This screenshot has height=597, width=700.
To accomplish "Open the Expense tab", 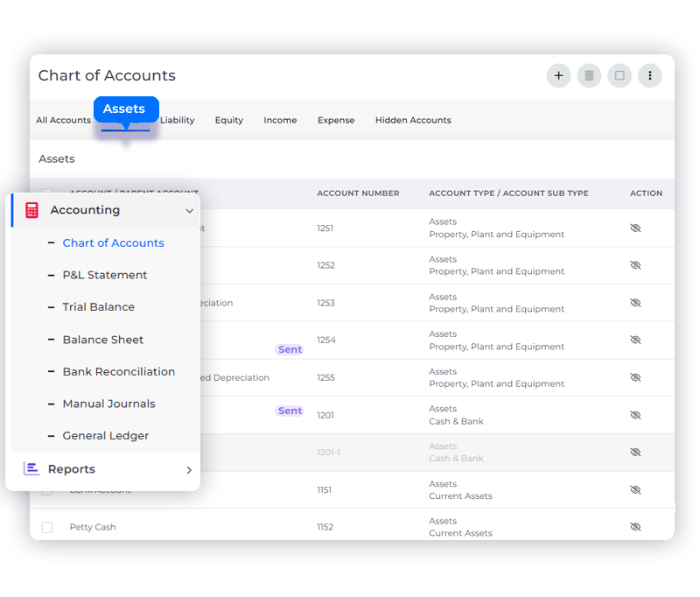I will [336, 120].
